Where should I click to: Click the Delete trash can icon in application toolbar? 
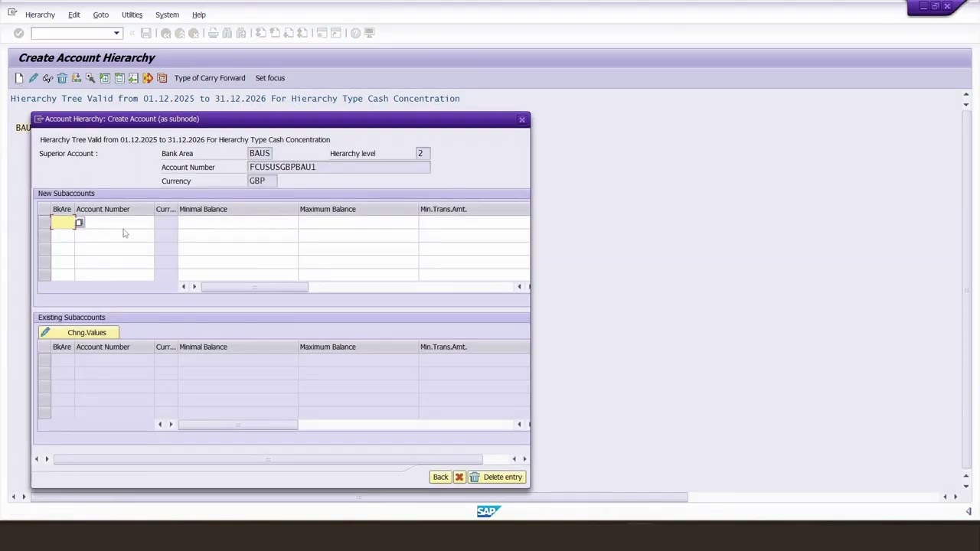click(x=62, y=78)
